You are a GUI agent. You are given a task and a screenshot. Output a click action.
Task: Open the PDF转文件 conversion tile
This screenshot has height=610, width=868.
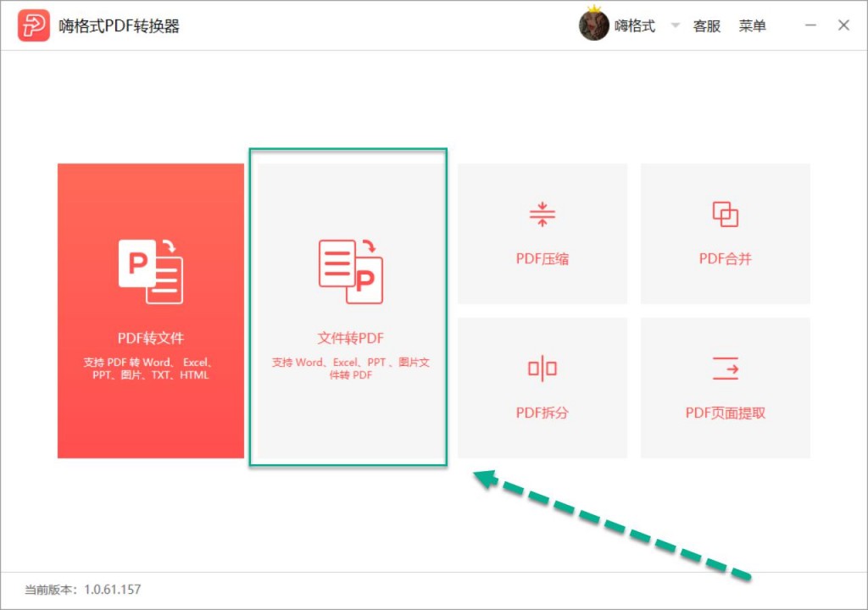[151, 311]
